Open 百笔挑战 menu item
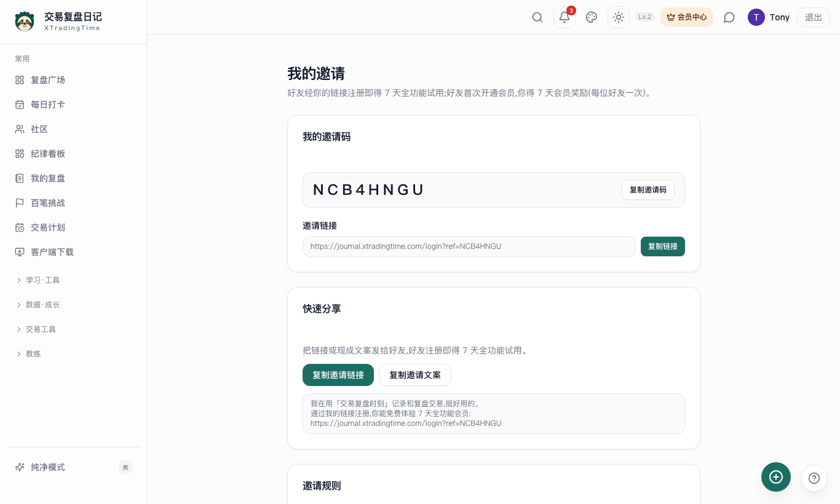This screenshot has height=504, width=840. 73,203
